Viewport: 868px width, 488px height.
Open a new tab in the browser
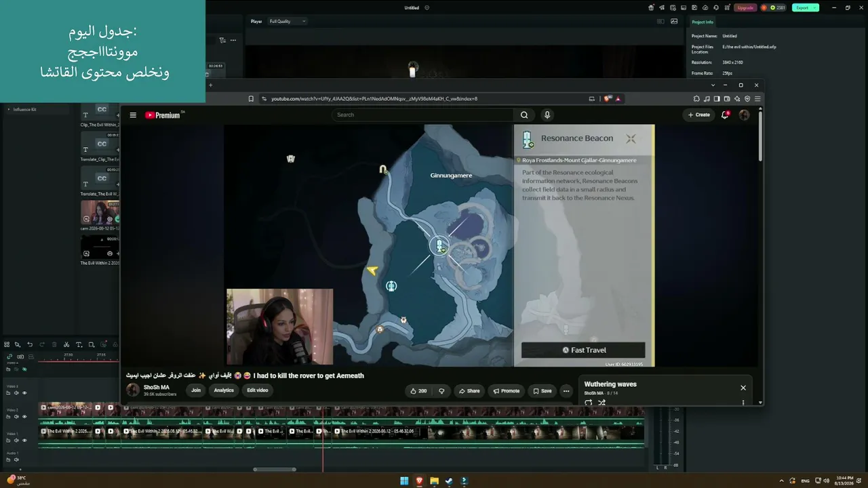(x=210, y=85)
